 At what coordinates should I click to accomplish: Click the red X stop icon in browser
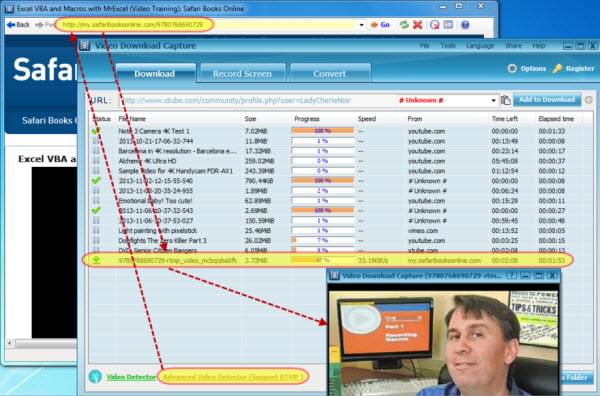click(x=418, y=25)
